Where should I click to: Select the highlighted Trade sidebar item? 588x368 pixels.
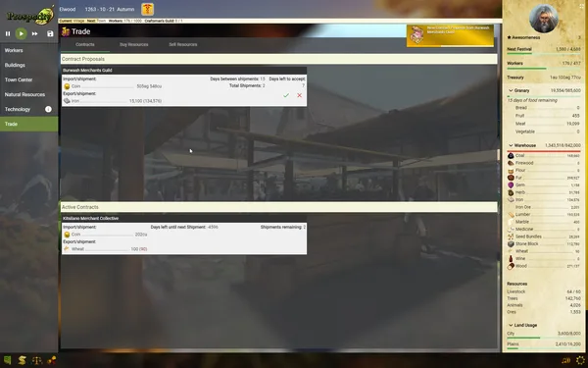pyautogui.click(x=28, y=124)
